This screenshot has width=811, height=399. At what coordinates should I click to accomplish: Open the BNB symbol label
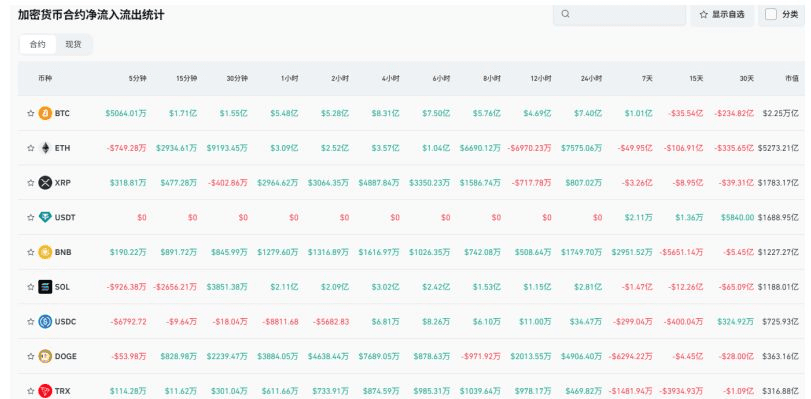point(63,252)
